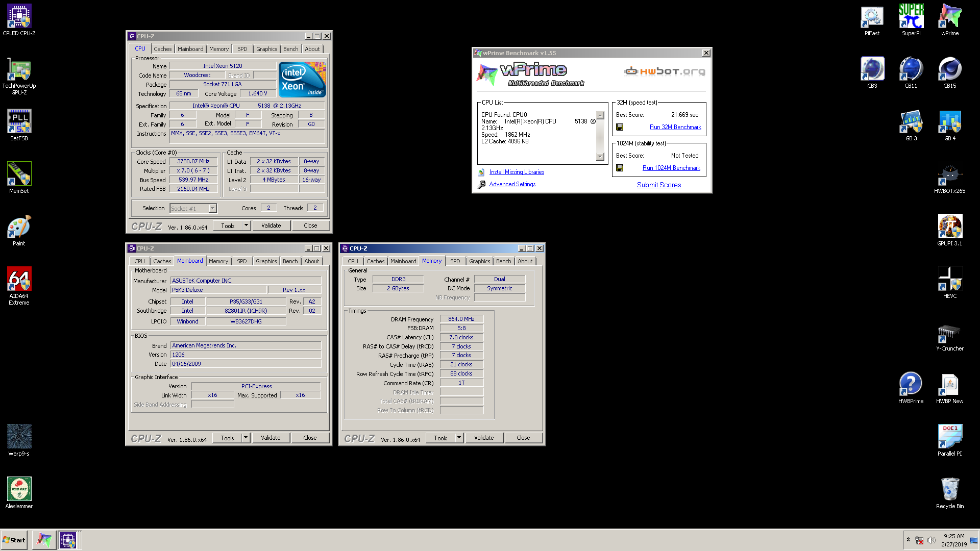Open the Warp9-s desktop icon

pos(19,440)
